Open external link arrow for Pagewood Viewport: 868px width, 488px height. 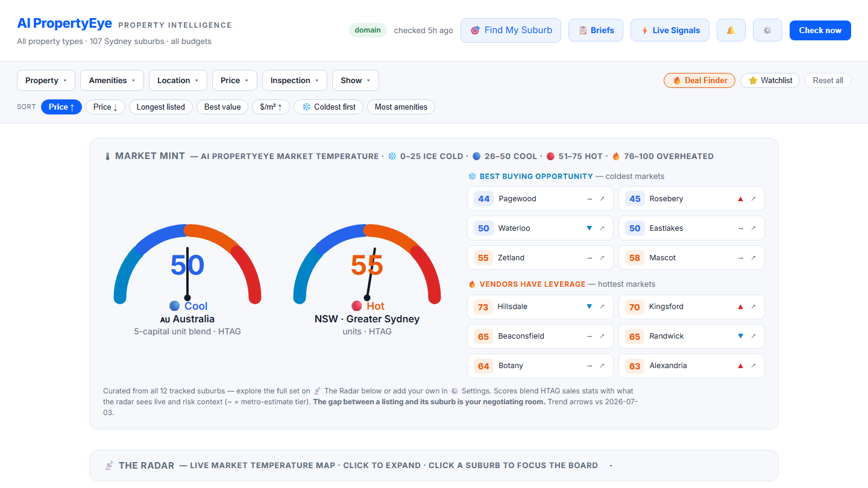point(602,199)
